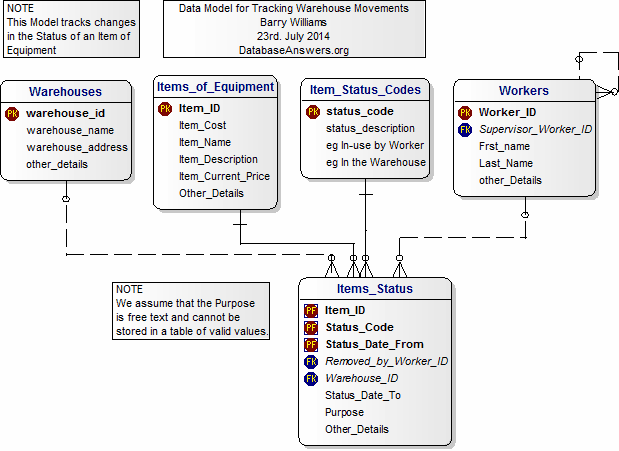Image resolution: width=619 pixels, height=451 pixels.
Task: Click the PK icon beside status_code
Action: 313,112
